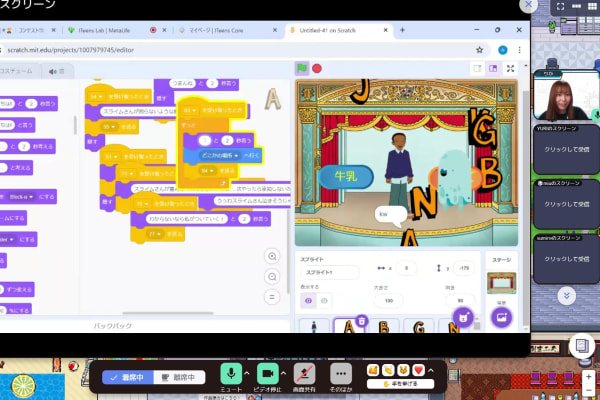This screenshot has width=600, height=400.
Task: Select the sprite name input field
Action: tap(330, 272)
